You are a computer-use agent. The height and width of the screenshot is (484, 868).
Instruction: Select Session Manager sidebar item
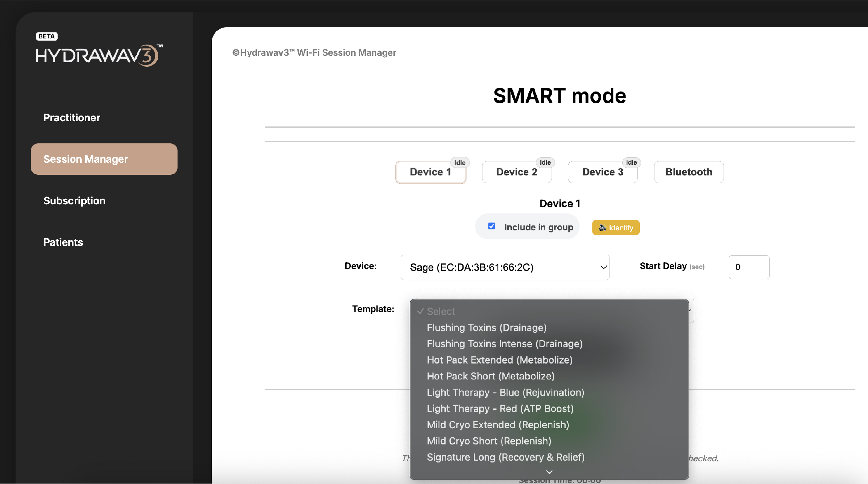tap(104, 159)
